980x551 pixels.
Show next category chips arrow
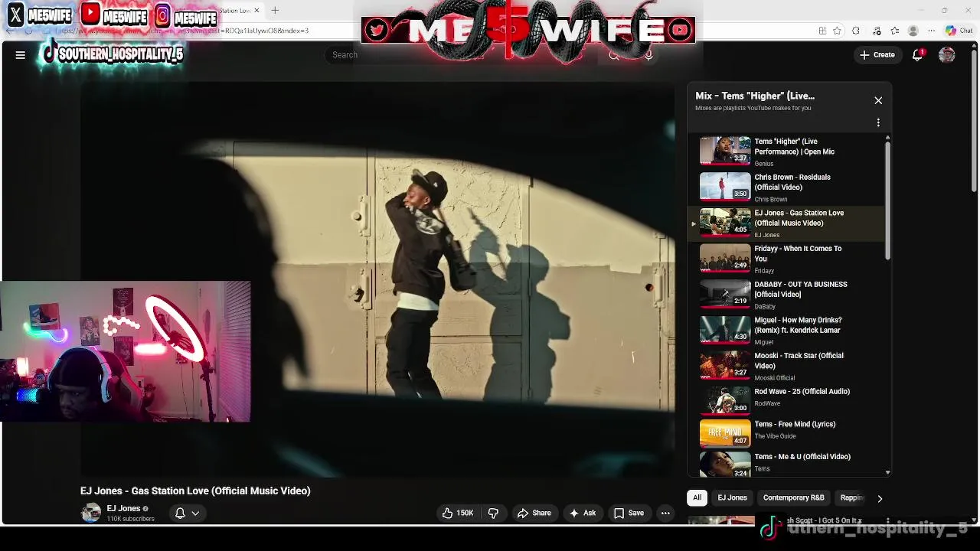coord(880,498)
